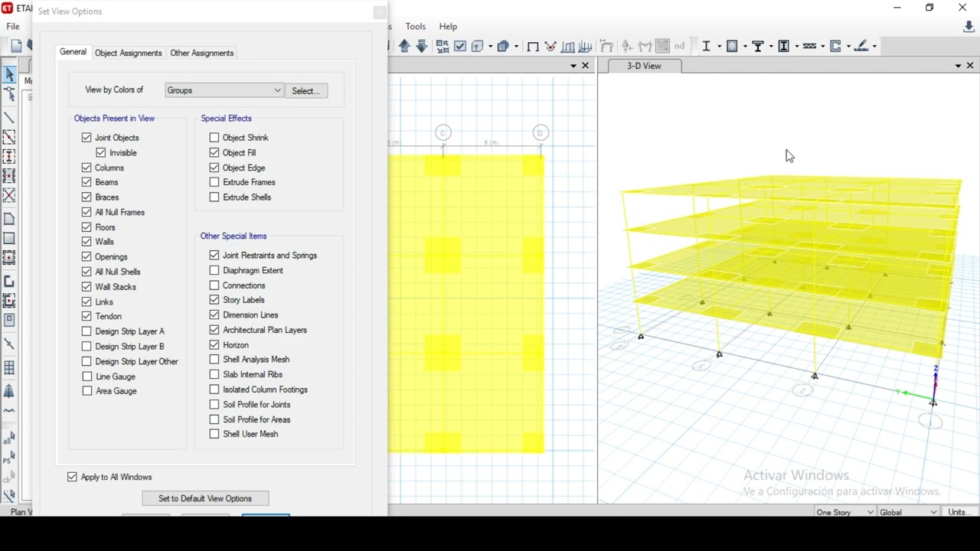980x551 pixels.
Task: Uncheck the Story Labels checkbox
Action: [x=214, y=300]
